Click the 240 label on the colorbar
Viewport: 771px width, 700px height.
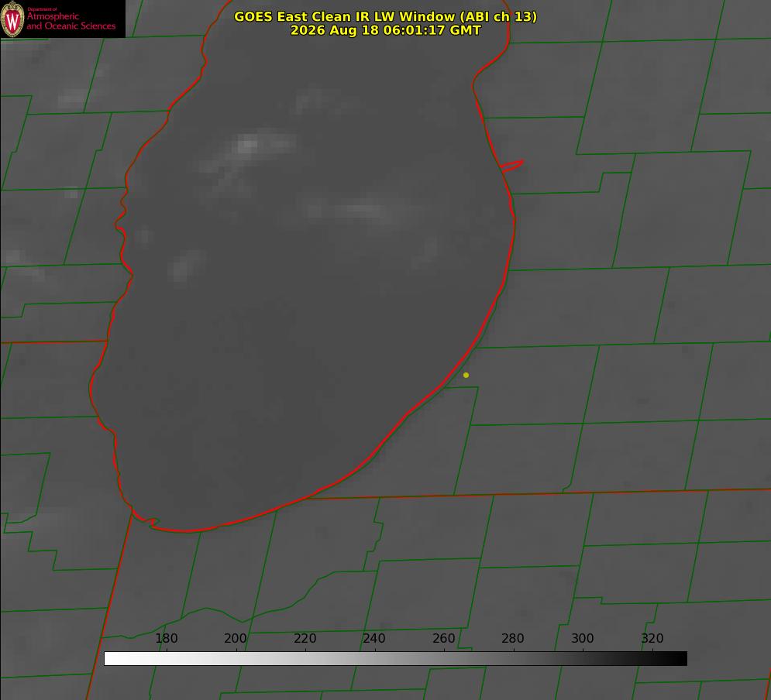point(374,638)
